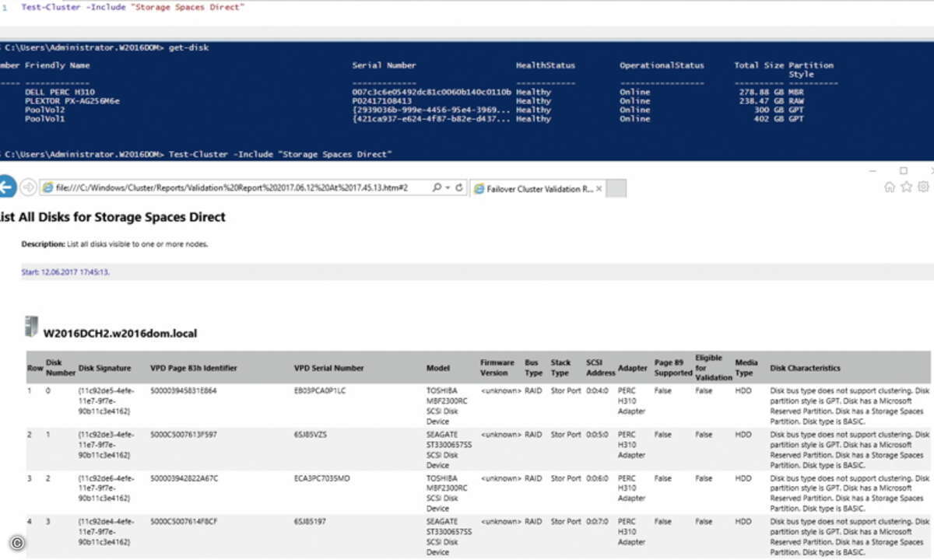The height and width of the screenshot is (560, 934).
Task: Click '278.88 GB MBR' size in PowerShell
Action: point(772,92)
